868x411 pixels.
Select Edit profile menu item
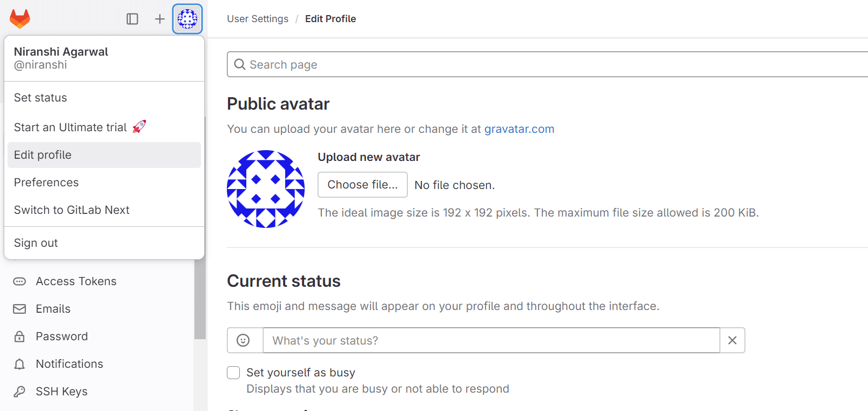pos(104,155)
